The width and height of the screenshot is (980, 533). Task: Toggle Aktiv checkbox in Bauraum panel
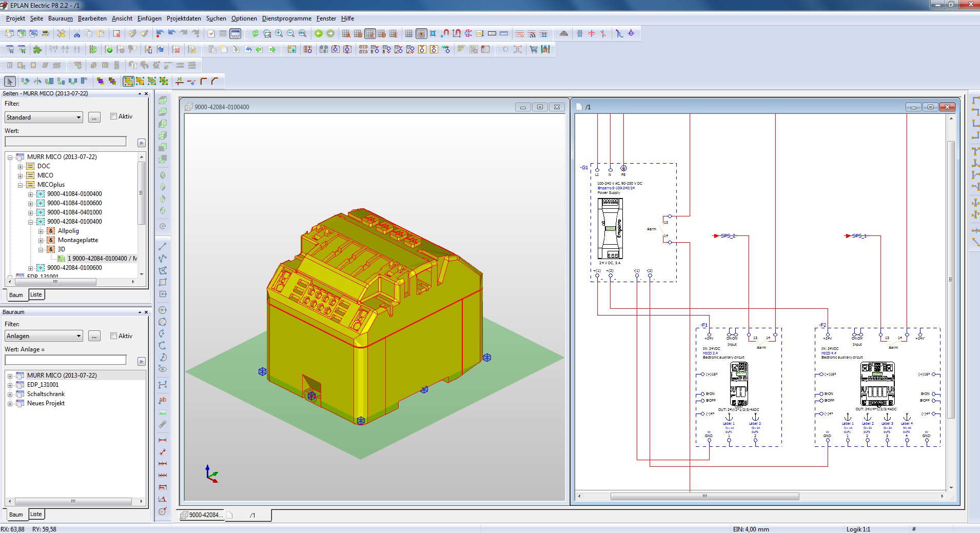coord(114,336)
